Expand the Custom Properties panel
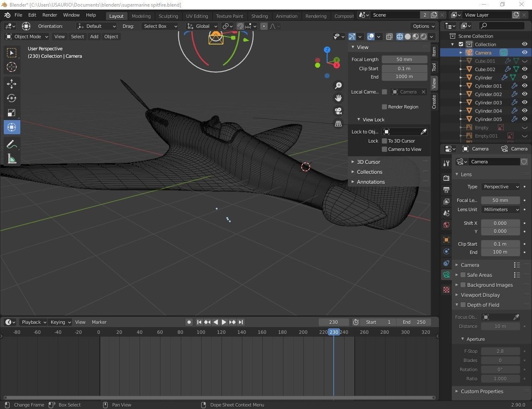Viewport: 532px width, 409px height. point(482,392)
